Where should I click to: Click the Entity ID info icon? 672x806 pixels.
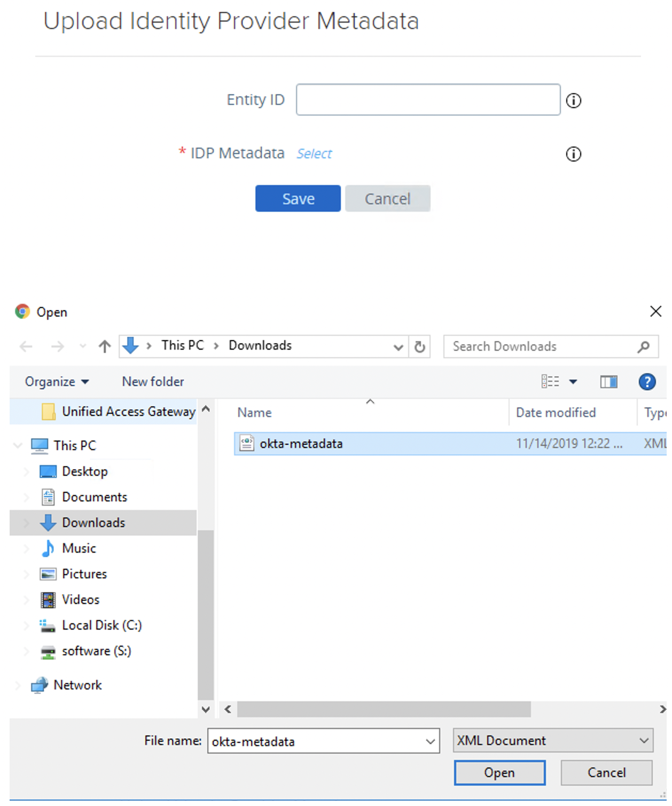point(573,100)
